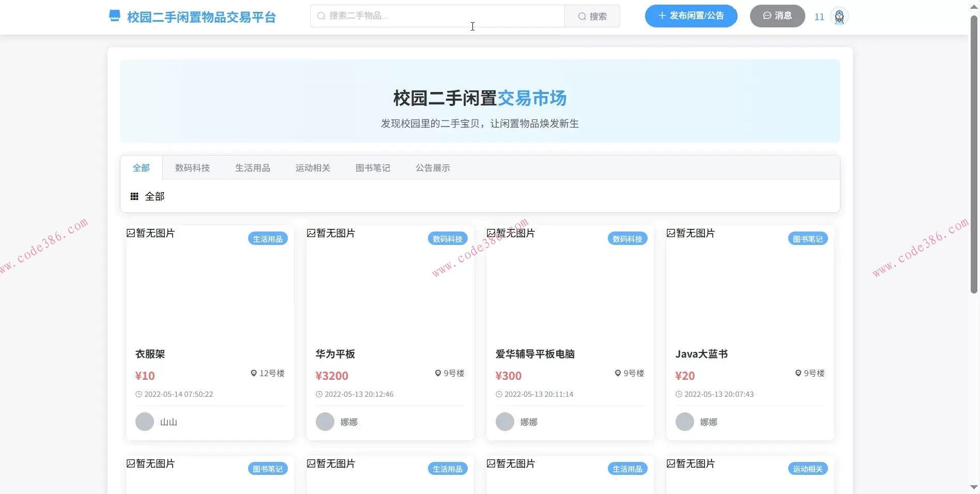Click the magnifier icon in the search button
The image size is (980, 494).
coord(582,16)
